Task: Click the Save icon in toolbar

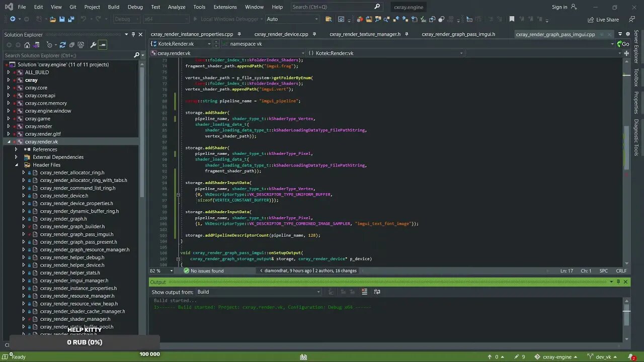Action: coord(62,19)
